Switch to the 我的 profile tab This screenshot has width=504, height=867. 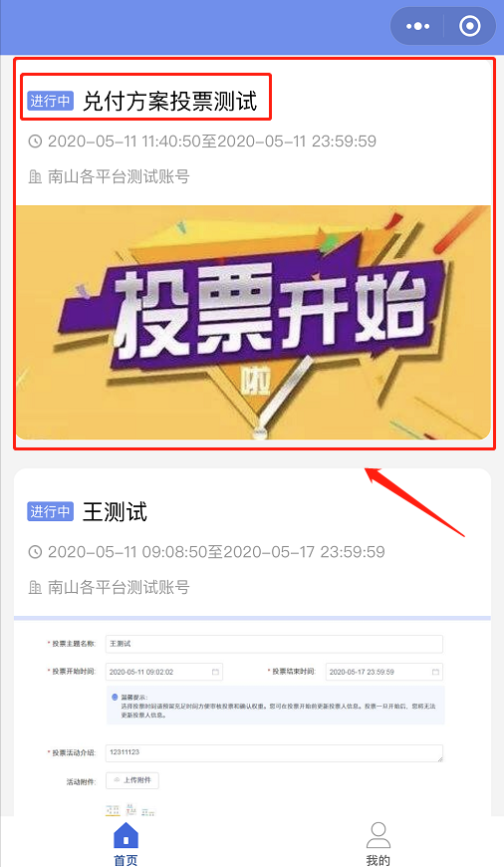click(x=378, y=844)
